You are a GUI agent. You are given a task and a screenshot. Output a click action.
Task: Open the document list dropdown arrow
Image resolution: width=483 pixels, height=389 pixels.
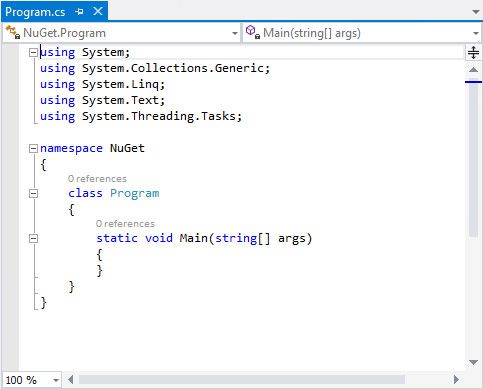coord(476,12)
